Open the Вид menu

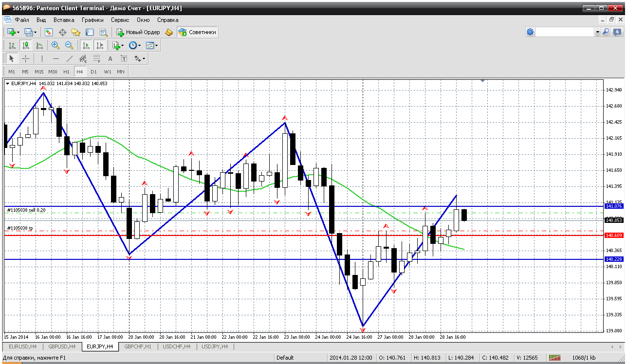tap(41, 20)
